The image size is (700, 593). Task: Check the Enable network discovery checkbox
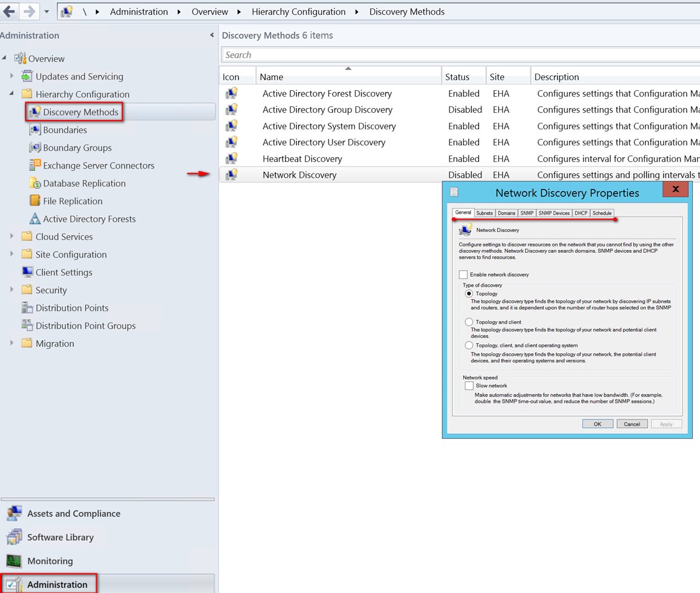463,274
